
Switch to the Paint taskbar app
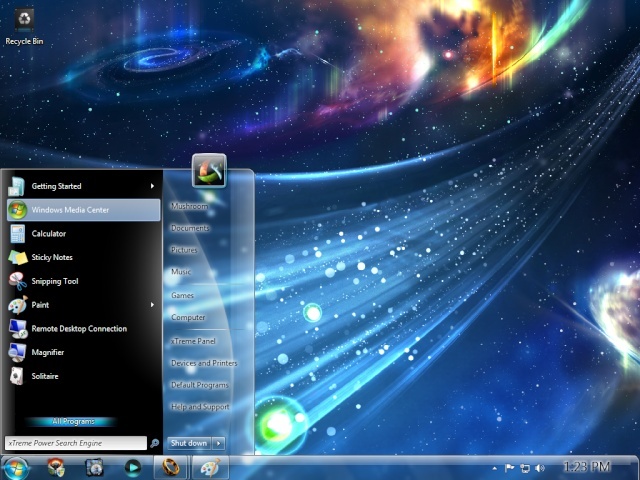click(210, 467)
